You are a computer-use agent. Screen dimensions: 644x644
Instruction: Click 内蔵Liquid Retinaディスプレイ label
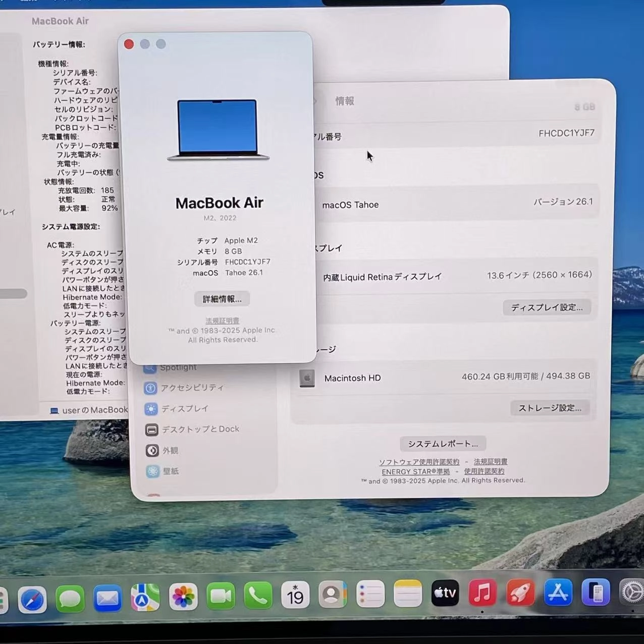point(382,277)
